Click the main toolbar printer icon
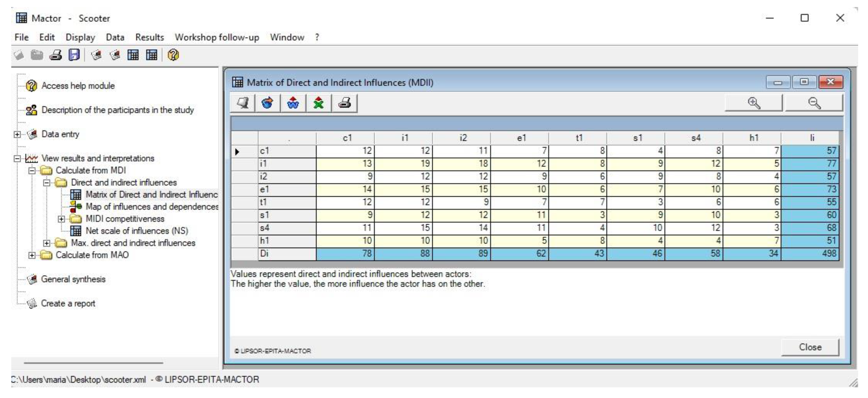The height and width of the screenshot is (398, 868). click(56, 55)
